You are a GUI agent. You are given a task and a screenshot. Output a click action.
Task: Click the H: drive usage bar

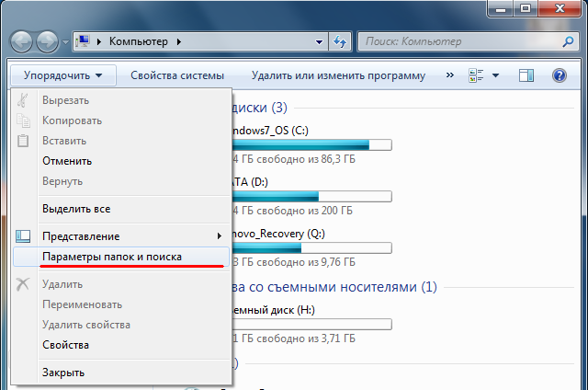[x=312, y=325]
